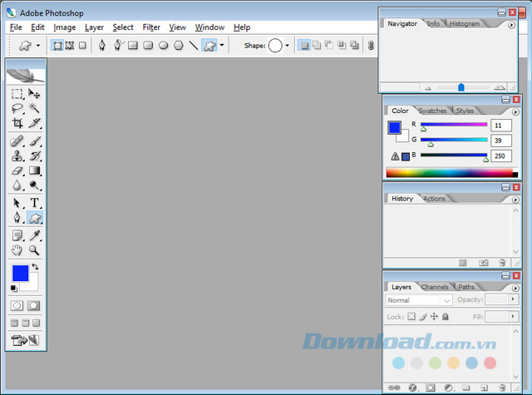Select the Type tool in toolbox
The image size is (532, 395).
[34, 203]
